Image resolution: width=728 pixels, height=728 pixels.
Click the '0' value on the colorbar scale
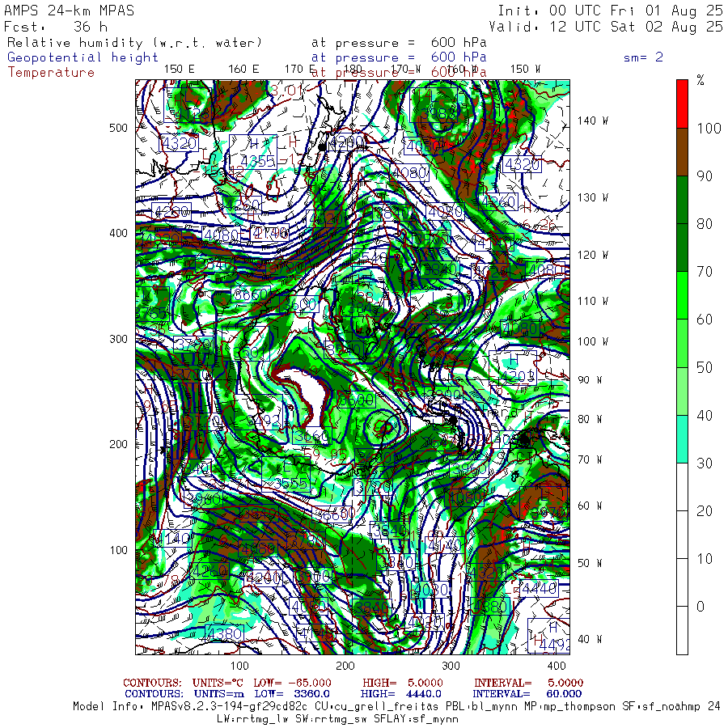point(701,607)
